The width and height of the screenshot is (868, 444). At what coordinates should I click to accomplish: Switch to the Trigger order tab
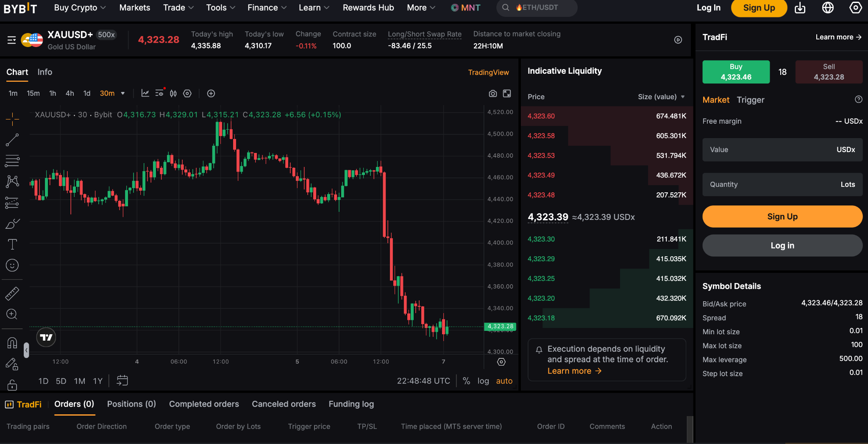click(751, 100)
